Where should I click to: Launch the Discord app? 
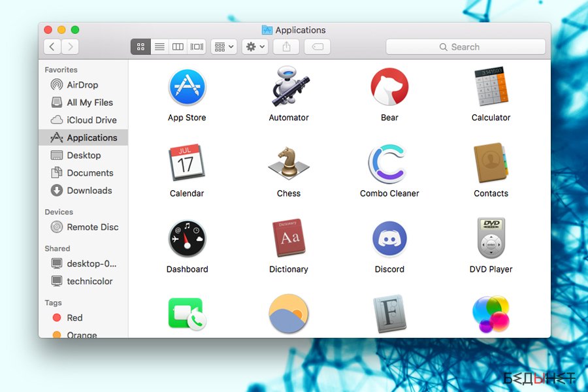(389, 238)
